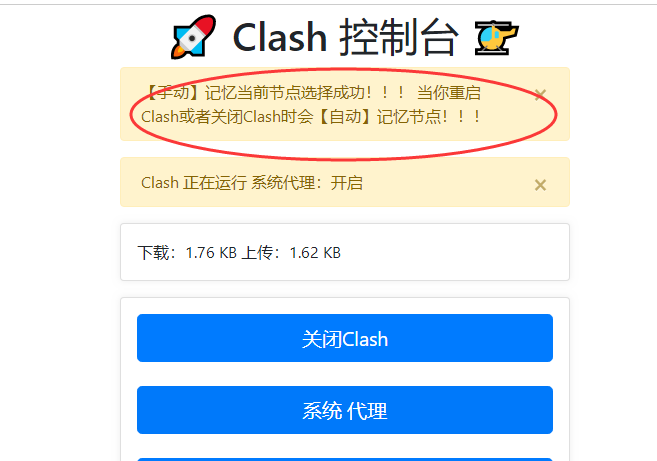Dismiss the node memory success alert
Screen dimensions: 657x461
[x=540, y=94]
